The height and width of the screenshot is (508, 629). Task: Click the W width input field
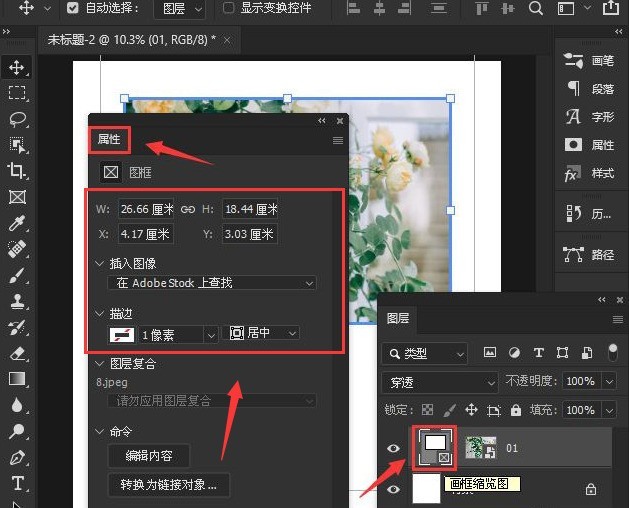click(146, 209)
